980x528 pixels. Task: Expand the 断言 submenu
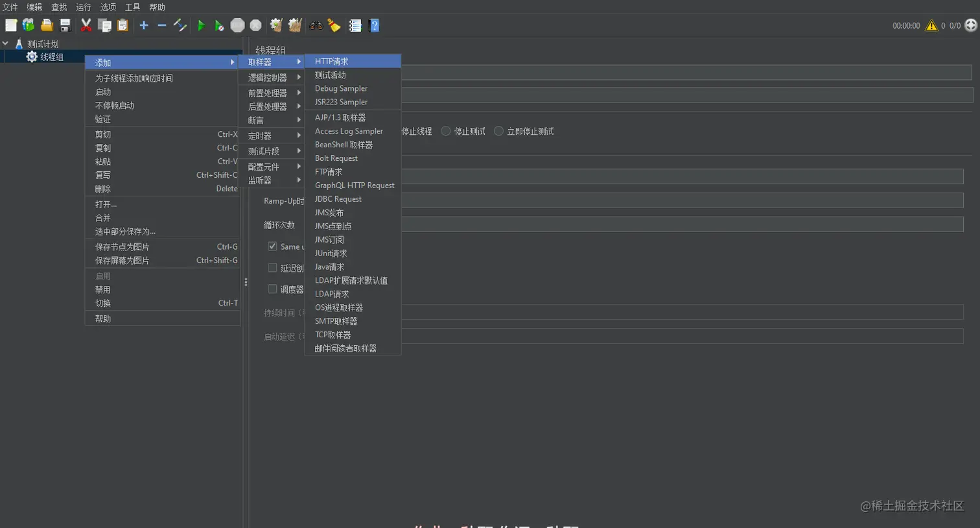pyautogui.click(x=272, y=120)
